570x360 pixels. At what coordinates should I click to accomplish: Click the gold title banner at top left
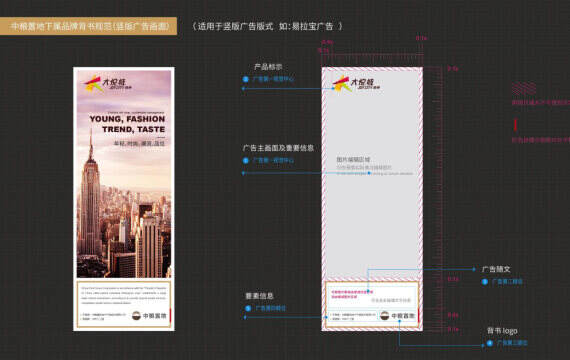click(88, 26)
